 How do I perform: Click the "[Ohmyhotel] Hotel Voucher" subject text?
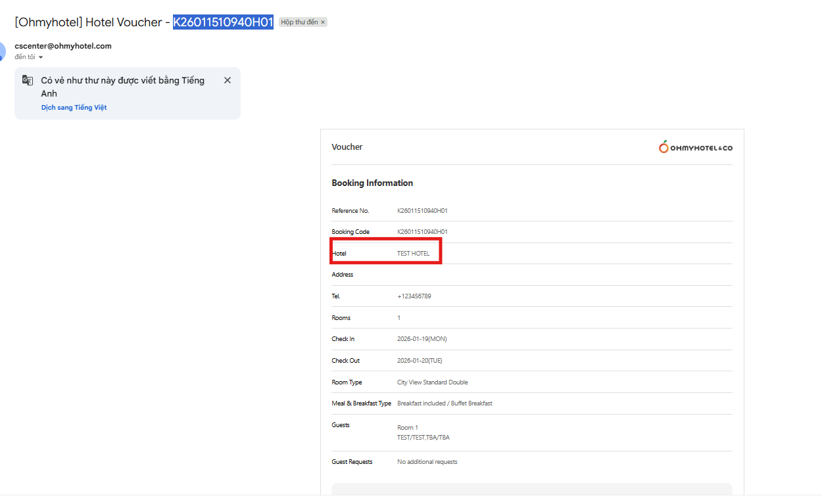pyautogui.click(x=88, y=22)
